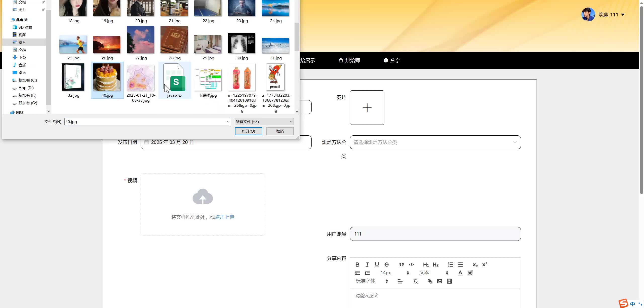
Task: Toggle bold formatting in share editor
Action: pyautogui.click(x=357, y=264)
